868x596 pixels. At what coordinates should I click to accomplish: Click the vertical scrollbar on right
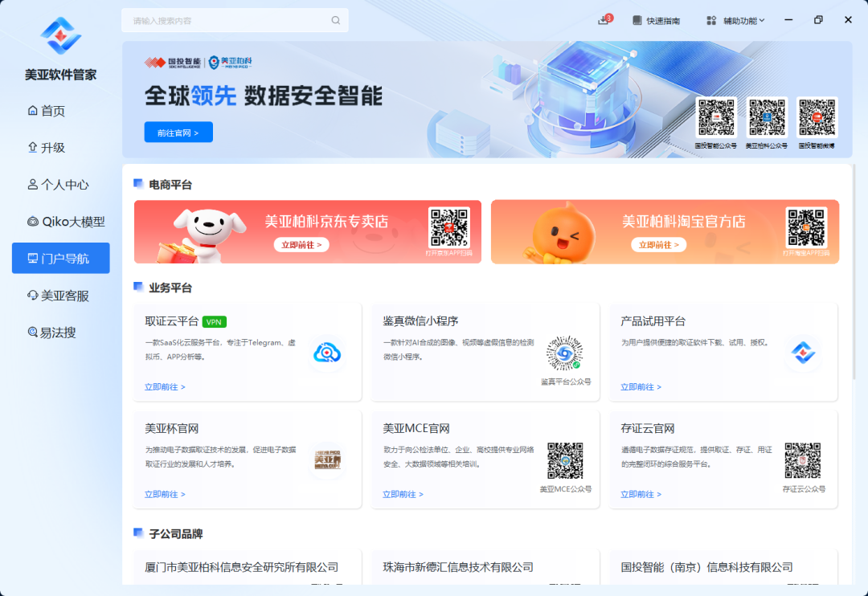click(x=854, y=271)
